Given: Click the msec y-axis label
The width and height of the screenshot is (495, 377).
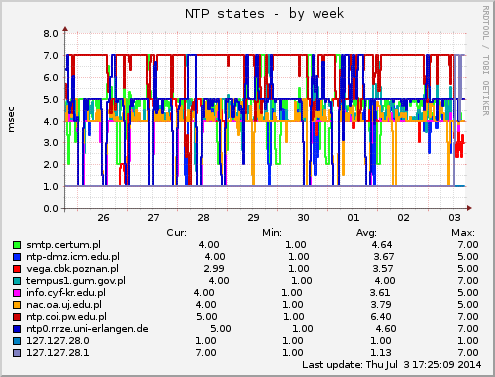Looking at the screenshot, I should pyautogui.click(x=11, y=119).
